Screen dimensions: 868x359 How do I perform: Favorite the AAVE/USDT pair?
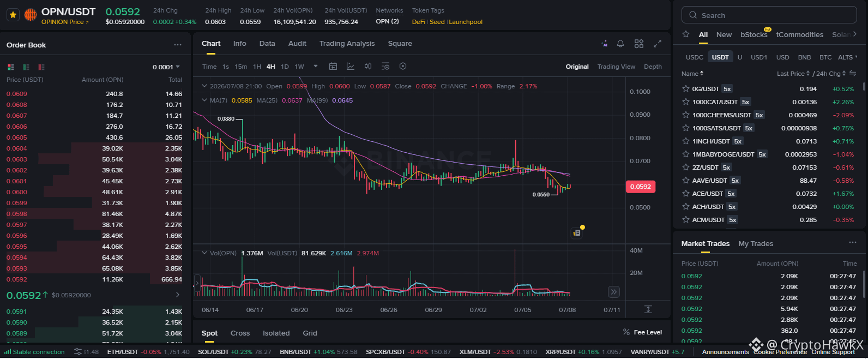coord(686,180)
